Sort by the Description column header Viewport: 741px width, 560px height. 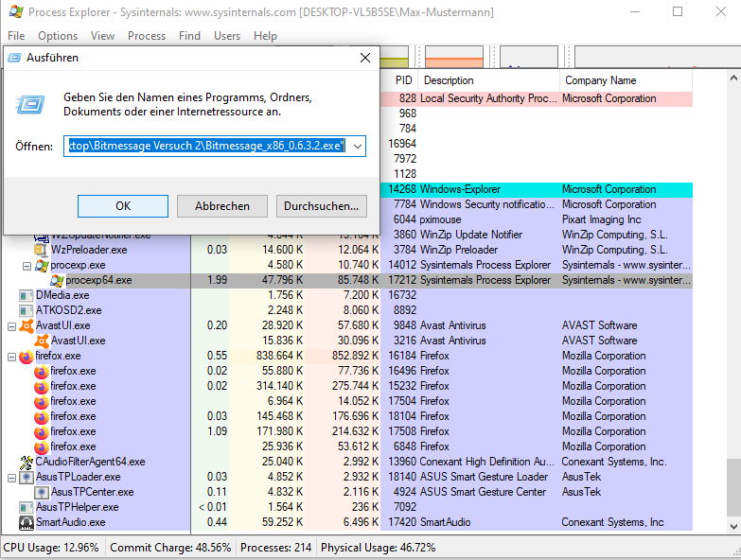(488, 80)
